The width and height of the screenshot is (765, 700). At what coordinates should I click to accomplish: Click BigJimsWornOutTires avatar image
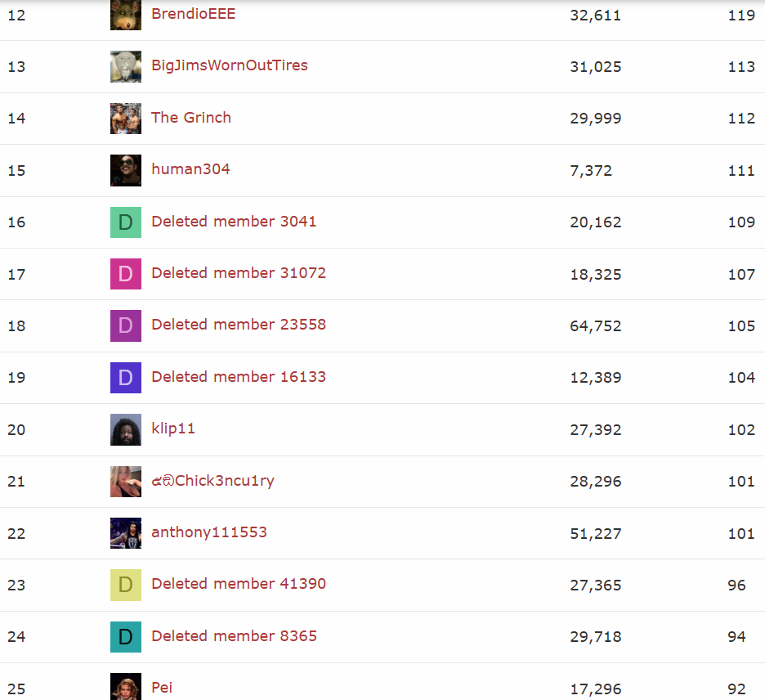[125, 66]
